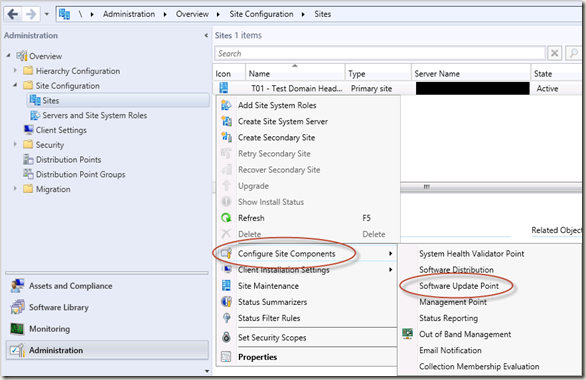This screenshot has width=586, height=380.
Task: Select Migration in the tree
Action: pyautogui.click(x=53, y=189)
